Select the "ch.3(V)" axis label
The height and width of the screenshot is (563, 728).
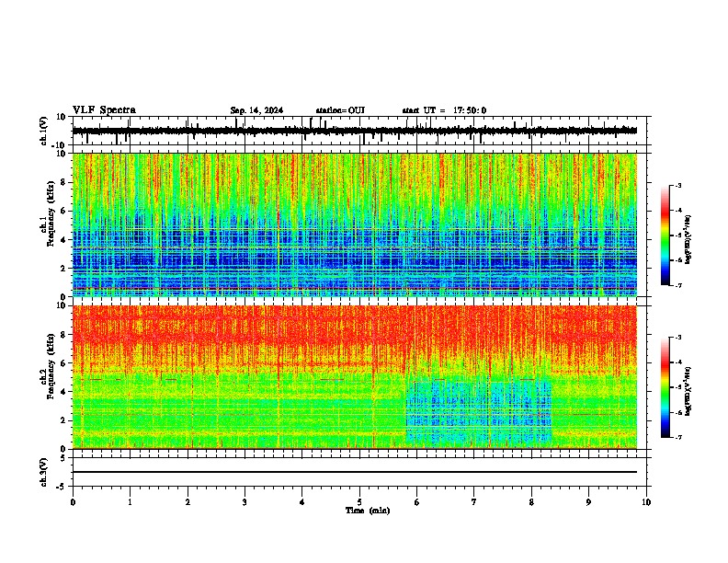point(44,472)
